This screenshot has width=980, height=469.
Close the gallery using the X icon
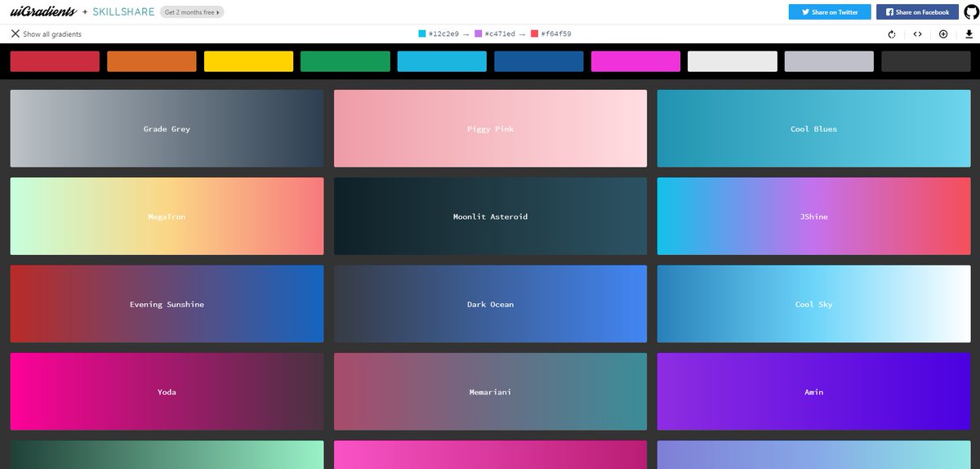tap(15, 33)
